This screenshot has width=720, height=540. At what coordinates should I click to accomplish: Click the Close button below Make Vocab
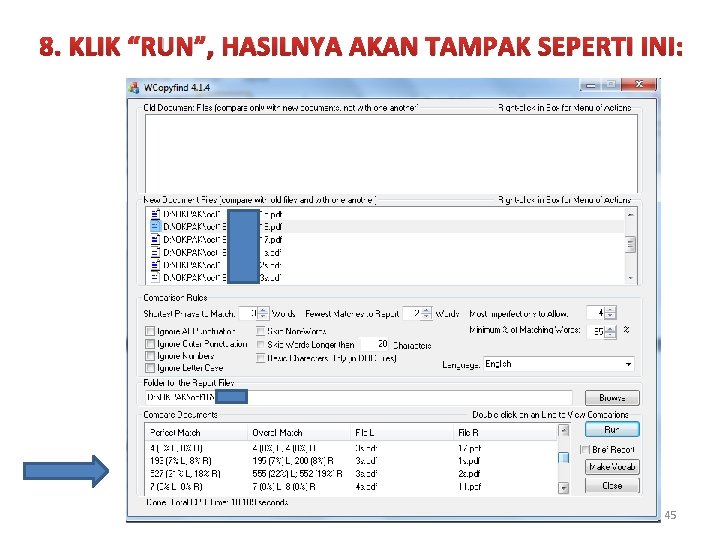click(612, 485)
